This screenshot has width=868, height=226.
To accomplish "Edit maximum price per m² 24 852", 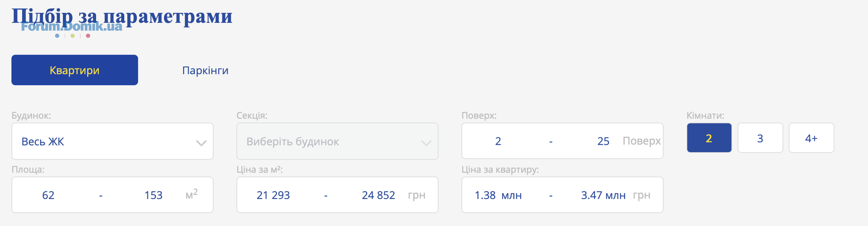I will coord(378,195).
